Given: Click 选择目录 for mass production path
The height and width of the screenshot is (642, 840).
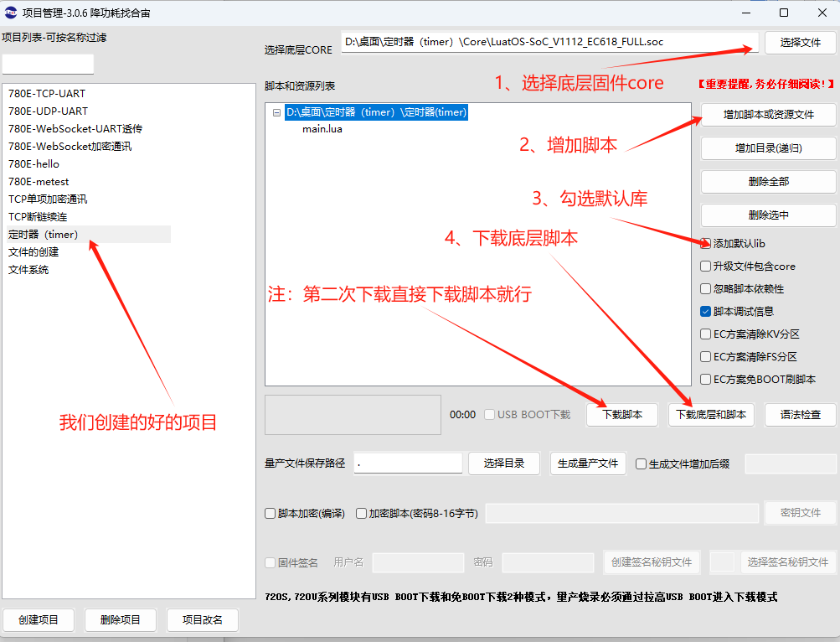Looking at the screenshot, I should [503, 463].
